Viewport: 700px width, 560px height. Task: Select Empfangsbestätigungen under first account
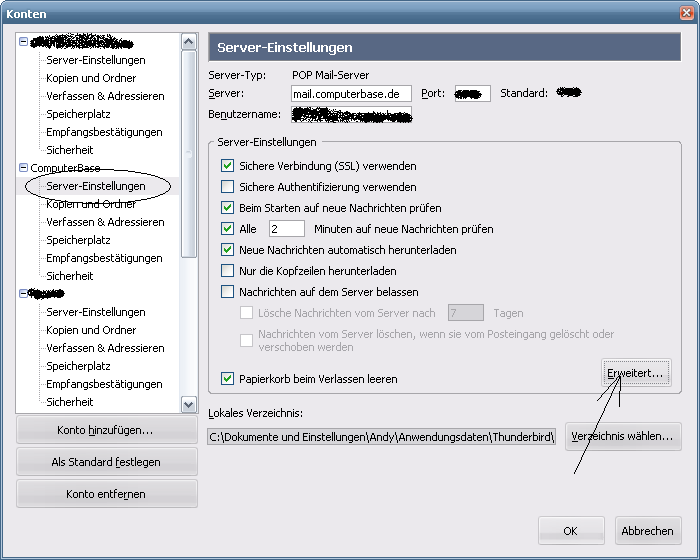[104, 132]
